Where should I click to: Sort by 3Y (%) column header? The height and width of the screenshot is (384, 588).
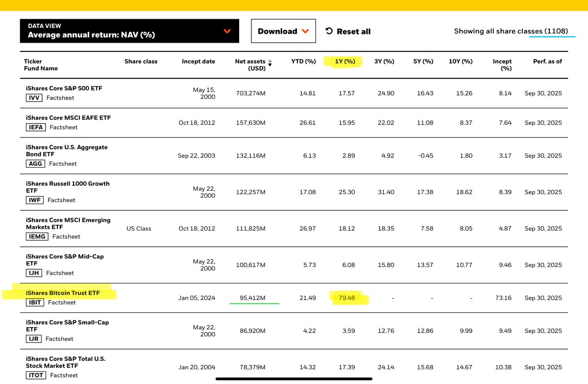pos(384,61)
